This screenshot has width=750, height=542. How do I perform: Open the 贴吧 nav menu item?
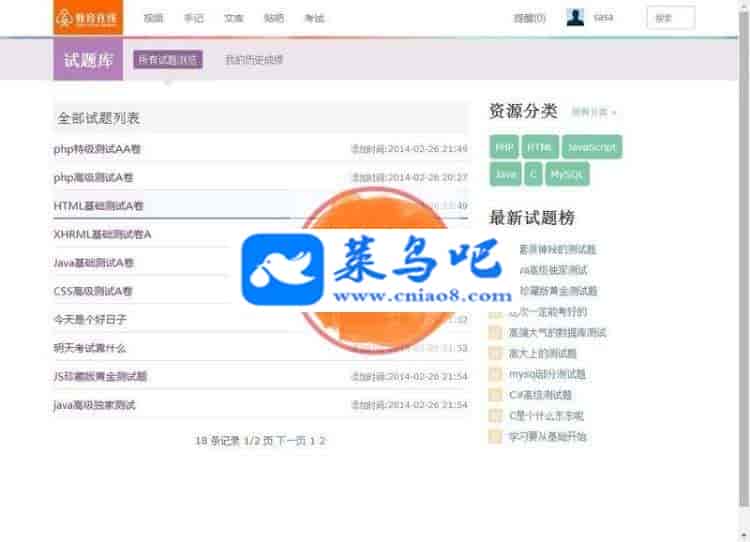[274, 18]
